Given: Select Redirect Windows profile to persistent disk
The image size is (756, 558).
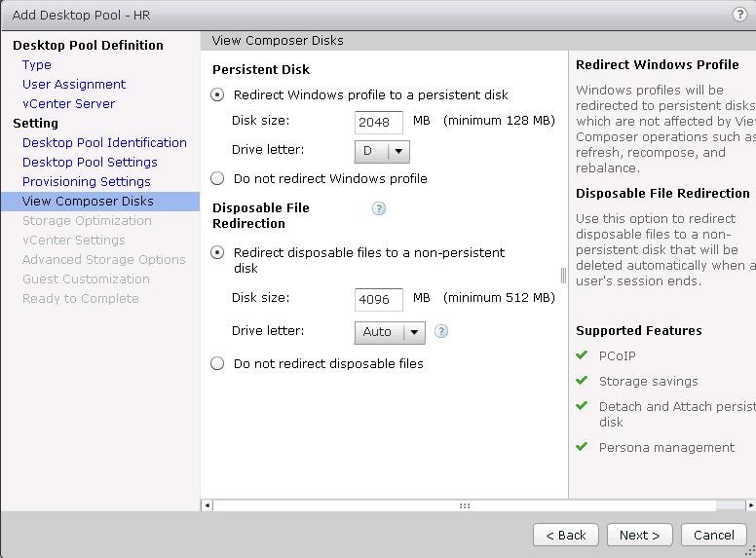Looking at the screenshot, I should pos(217,95).
